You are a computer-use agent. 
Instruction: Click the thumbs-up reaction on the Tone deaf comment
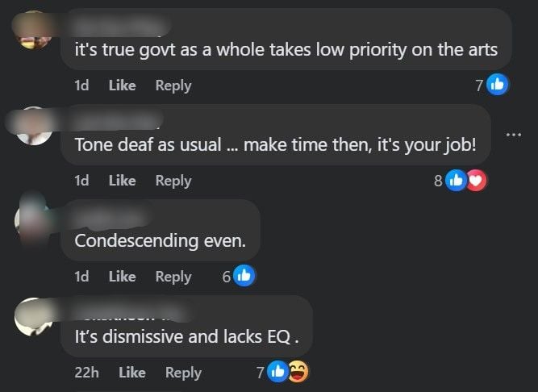[x=456, y=180]
